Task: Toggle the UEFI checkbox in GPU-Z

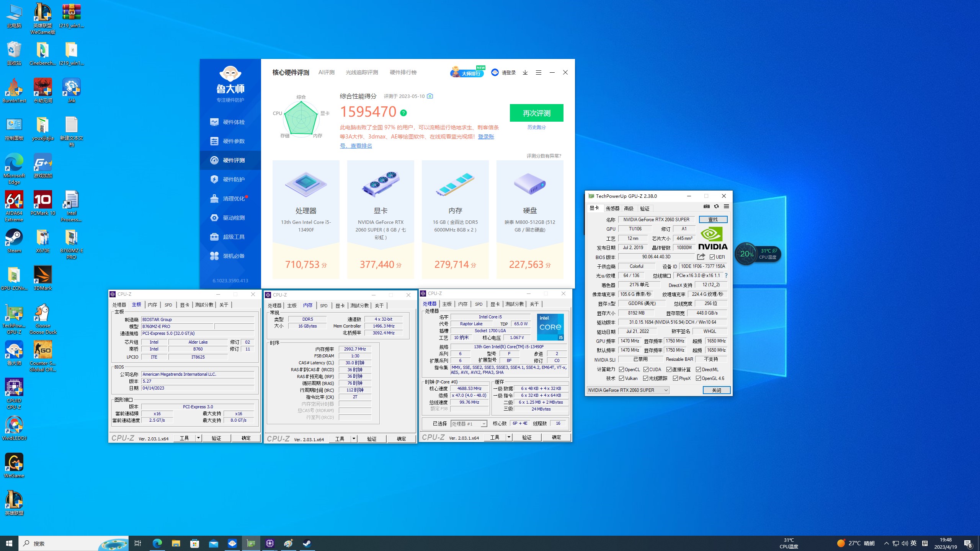Action: [712, 257]
